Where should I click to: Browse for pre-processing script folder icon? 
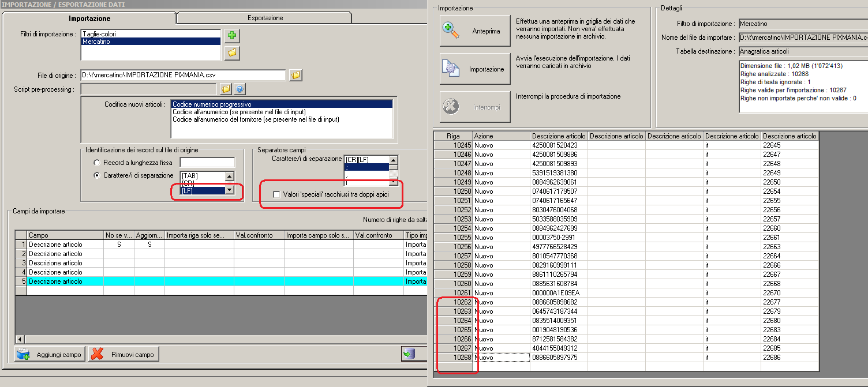(x=226, y=89)
